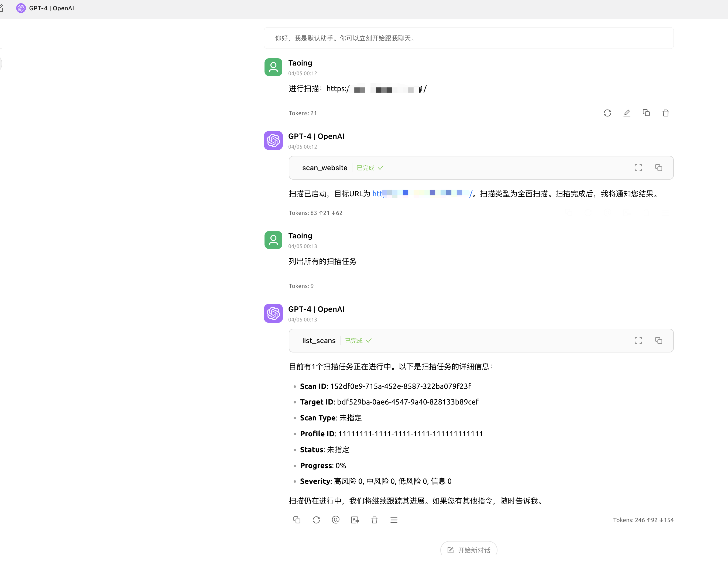Copy the list_scans tool output
The width and height of the screenshot is (728, 562).
658,340
